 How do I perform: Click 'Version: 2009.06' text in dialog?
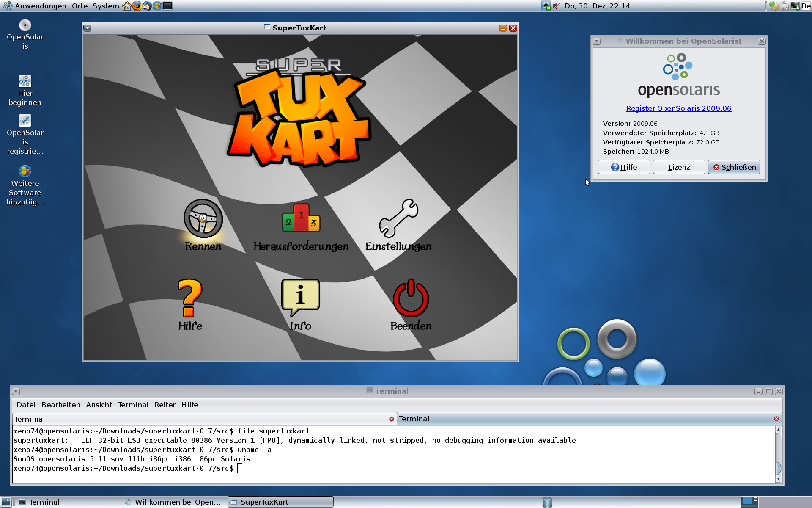(x=630, y=124)
